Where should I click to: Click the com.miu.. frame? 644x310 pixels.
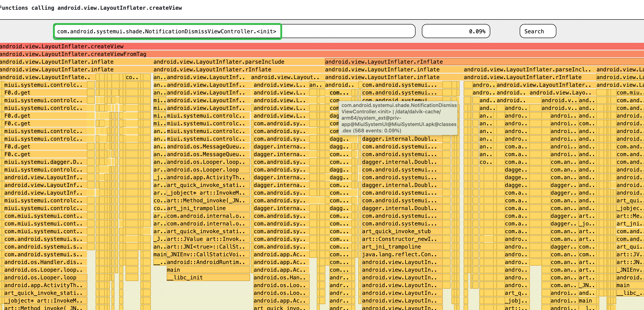tap(630, 93)
